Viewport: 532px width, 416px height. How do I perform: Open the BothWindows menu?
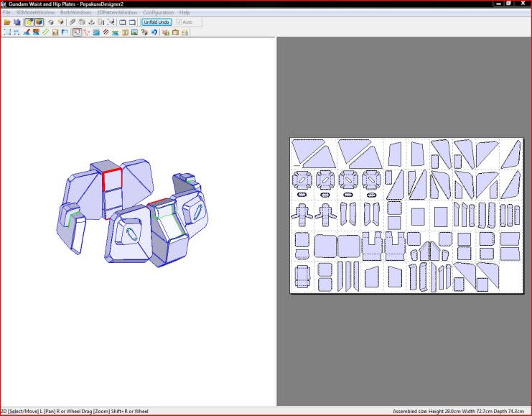pyautogui.click(x=75, y=12)
